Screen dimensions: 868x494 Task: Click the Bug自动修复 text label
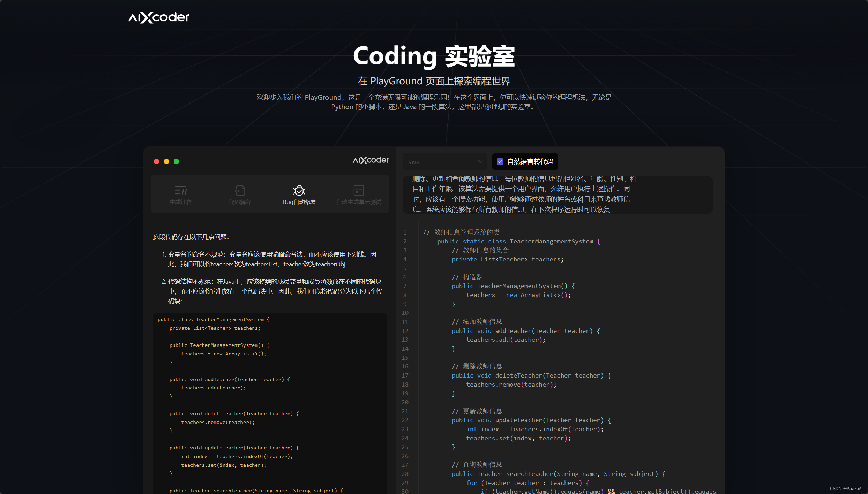pyautogui.click(x=299, y=202)
